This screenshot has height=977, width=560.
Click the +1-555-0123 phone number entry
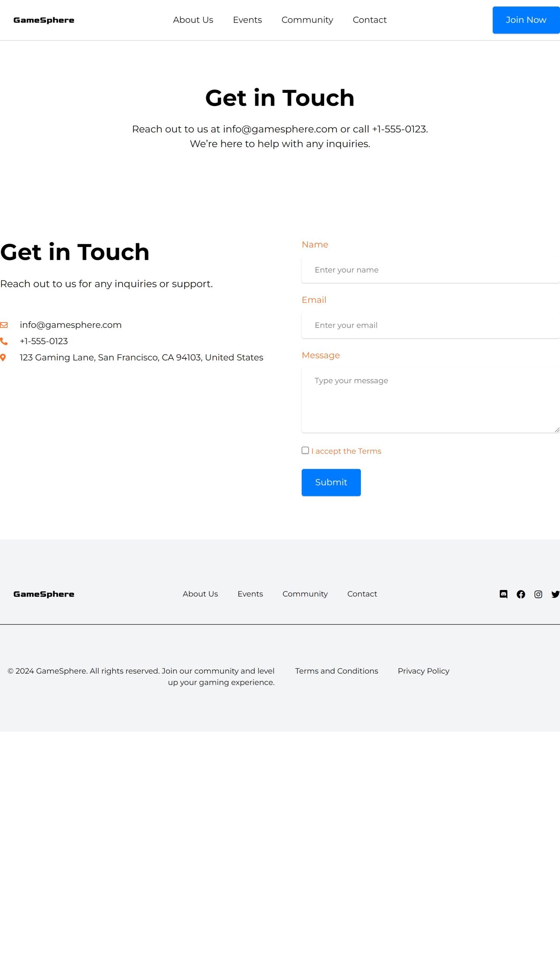[x=44, y=341]
